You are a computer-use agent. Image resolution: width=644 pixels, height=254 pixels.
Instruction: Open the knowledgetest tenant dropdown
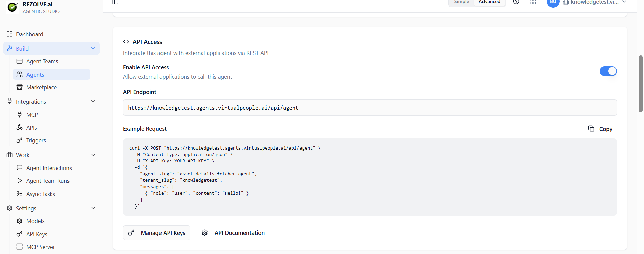595,2
